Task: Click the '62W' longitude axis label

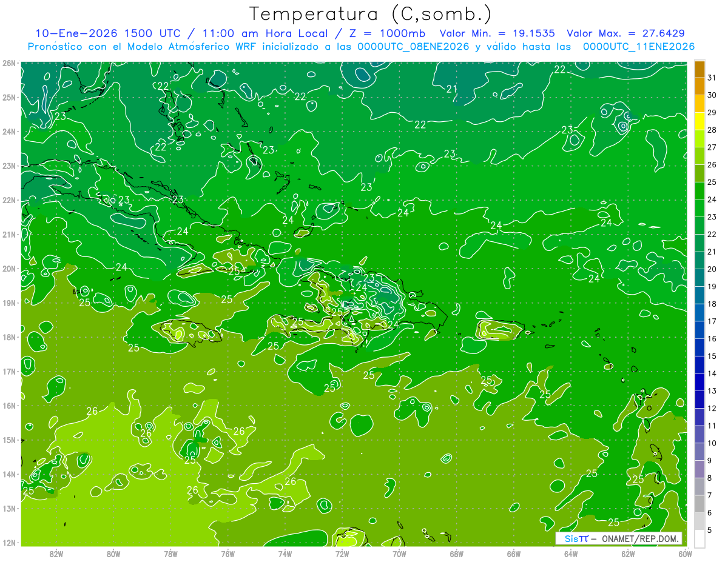Action: click(628, 553)
